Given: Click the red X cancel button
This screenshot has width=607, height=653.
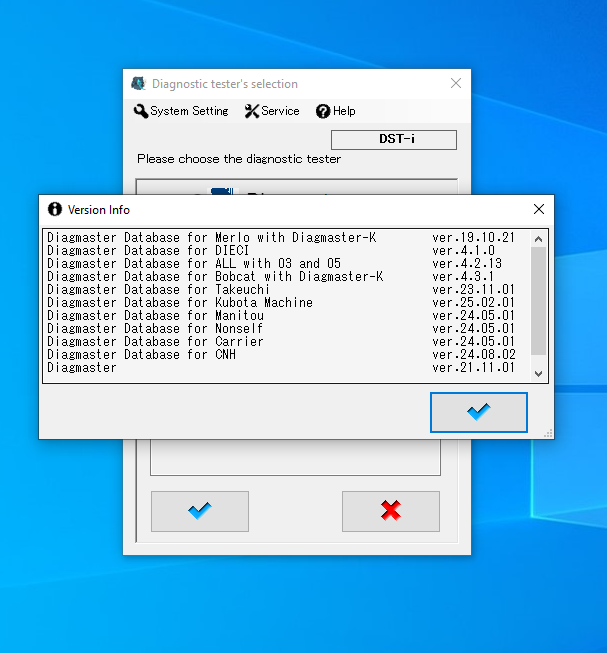Looking at the screenshot, I should [390, 511].
